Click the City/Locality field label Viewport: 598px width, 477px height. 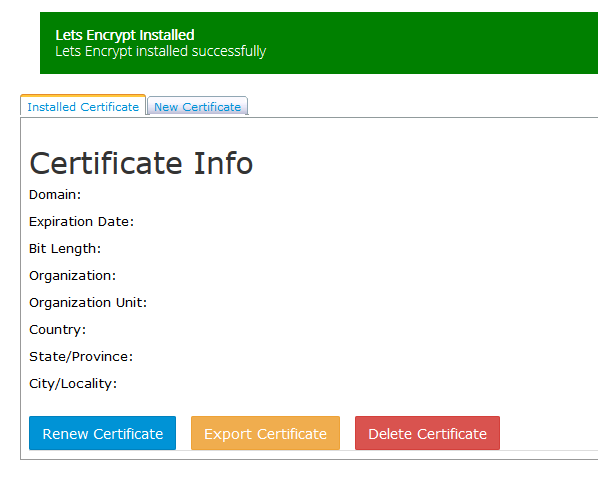pyautogui.click(x=73, y=384)
